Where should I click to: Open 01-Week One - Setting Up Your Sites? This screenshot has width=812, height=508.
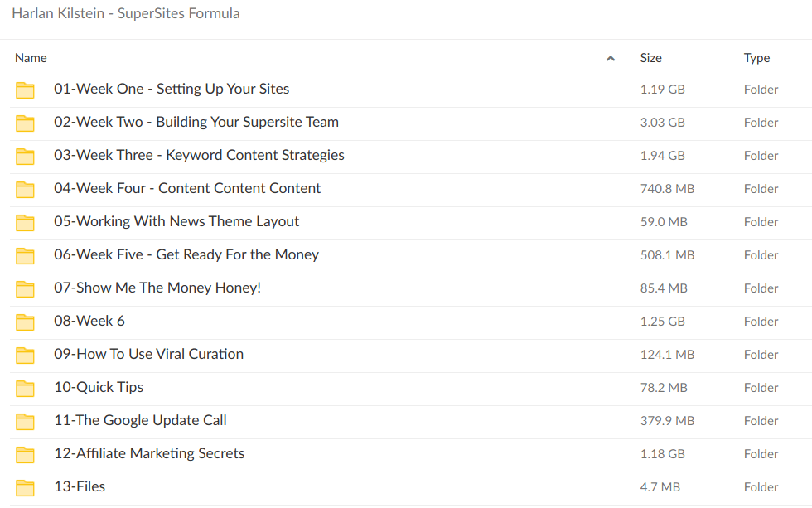(x=172, y=90)
